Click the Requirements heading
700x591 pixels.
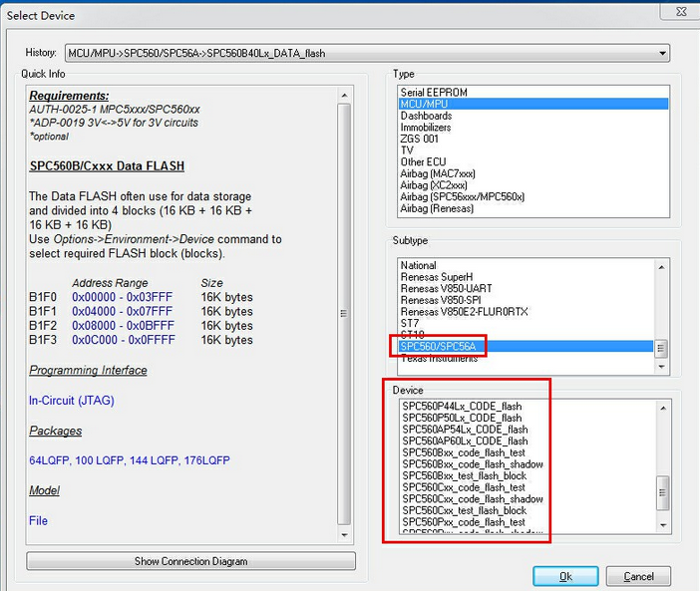(69, 96)
